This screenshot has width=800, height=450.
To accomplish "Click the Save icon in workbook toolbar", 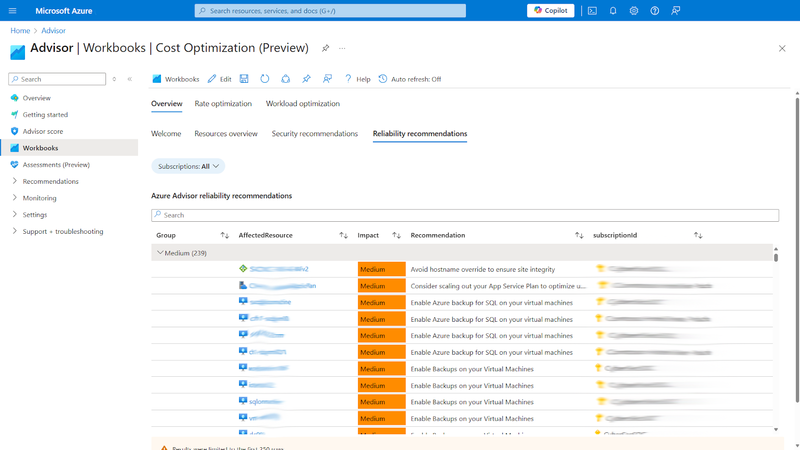I will (x=244, y=79).
